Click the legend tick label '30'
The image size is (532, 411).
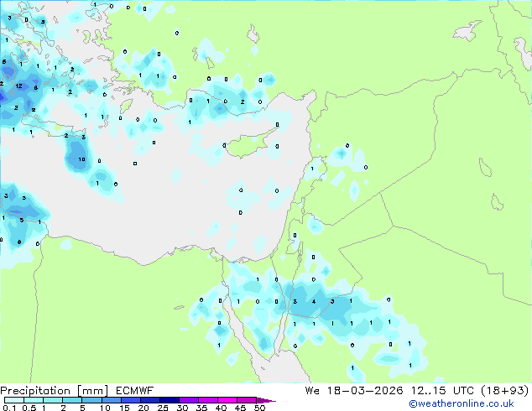pyautogui.click(x=182, y=408)
